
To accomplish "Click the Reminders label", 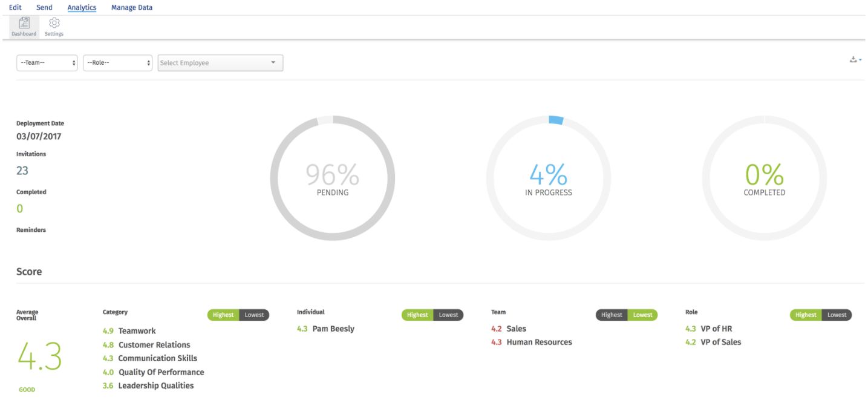I will pyautogui.click(x=31, y=230).
